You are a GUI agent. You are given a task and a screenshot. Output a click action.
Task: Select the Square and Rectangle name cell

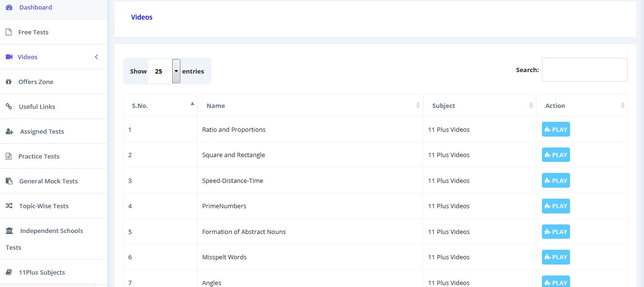point(310,155)
